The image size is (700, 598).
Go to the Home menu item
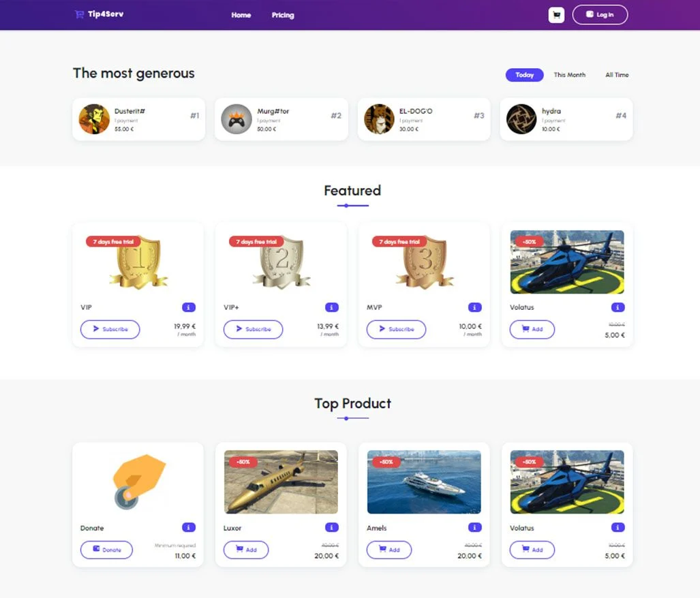241,15
